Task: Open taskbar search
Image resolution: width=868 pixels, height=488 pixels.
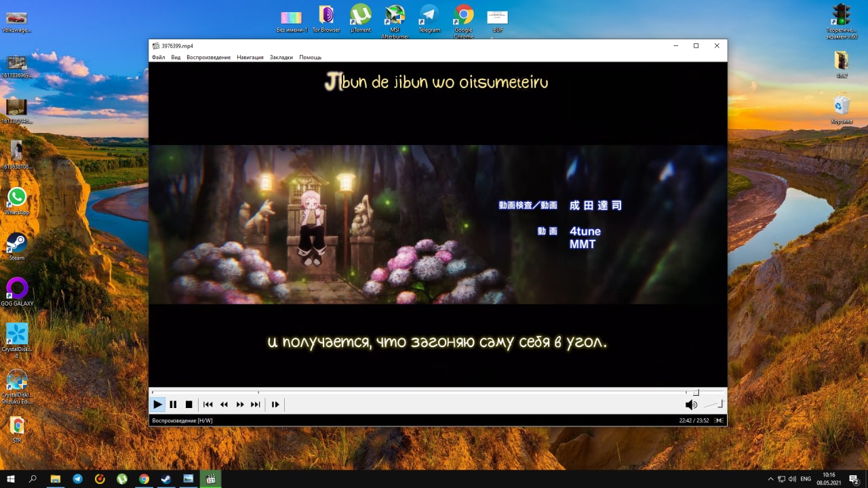Action: pos(33,479)
